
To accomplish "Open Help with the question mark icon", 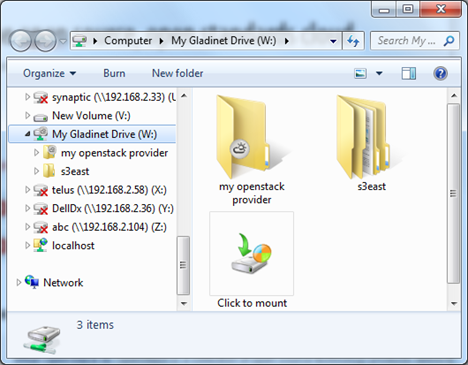I will click(x=440, y=73).
